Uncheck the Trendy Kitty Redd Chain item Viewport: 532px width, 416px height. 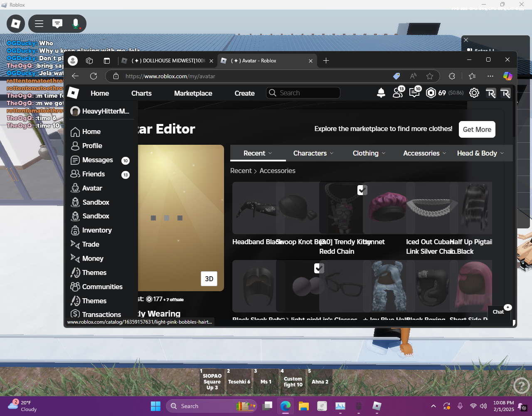click(362, 190)
